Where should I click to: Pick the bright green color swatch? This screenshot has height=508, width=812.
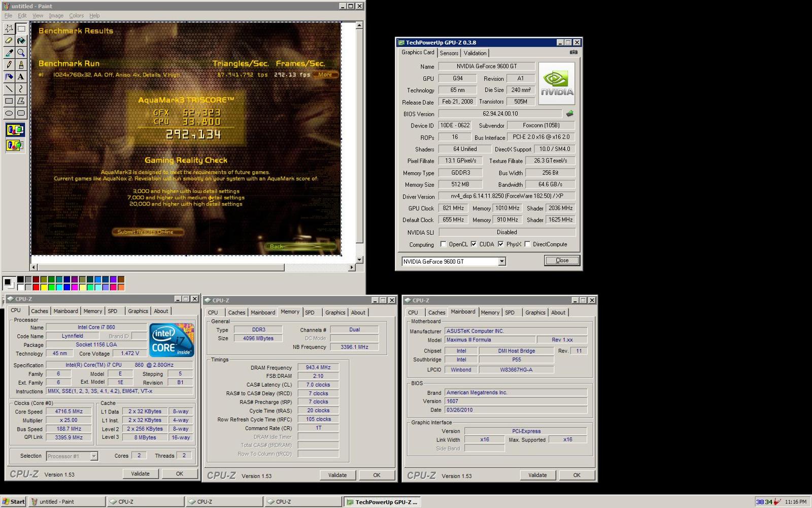pos(51,288)
